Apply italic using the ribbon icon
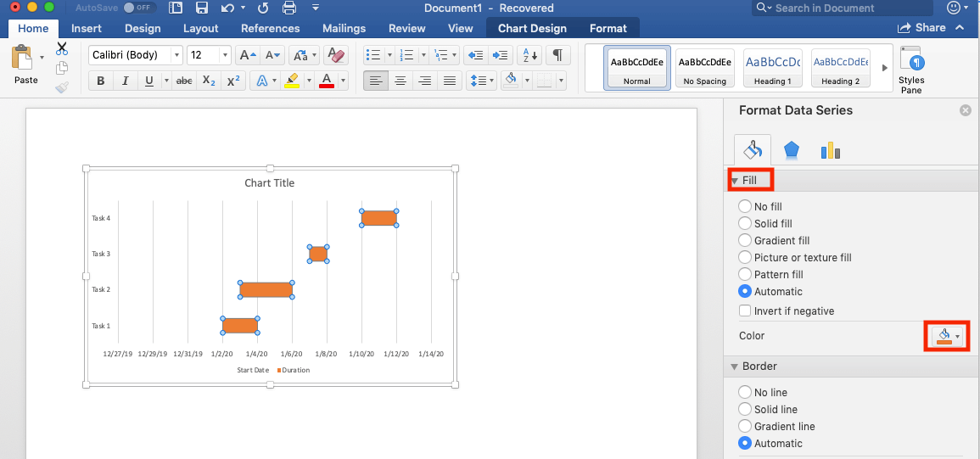This screenshot has height=459, width=980. pyautogui.click(x=125, y=81)
